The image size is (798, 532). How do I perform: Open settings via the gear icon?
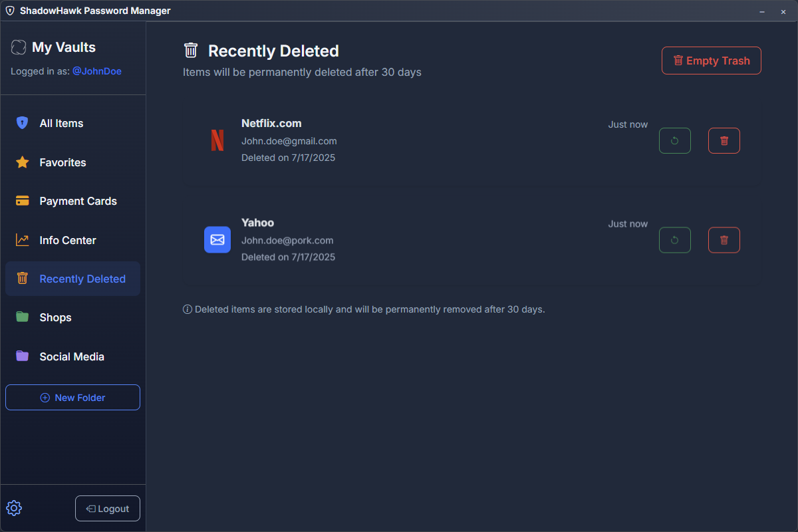pos(14,508)
